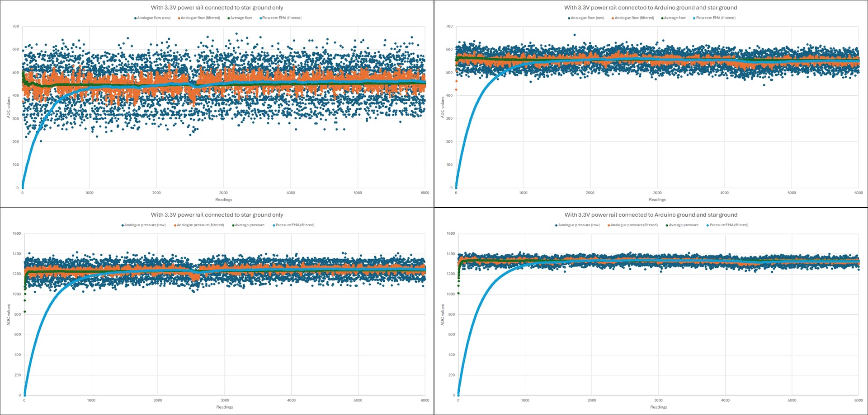The height and width of the screenshot is (415, 868).
Task: Click the green Average pressure legend marker
Action: coord(234,225)
